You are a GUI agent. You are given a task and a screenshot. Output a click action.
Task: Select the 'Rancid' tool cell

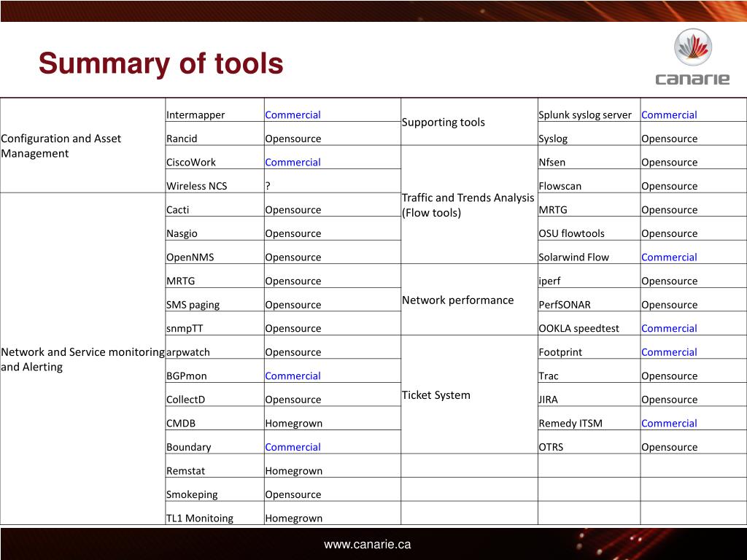215,134
